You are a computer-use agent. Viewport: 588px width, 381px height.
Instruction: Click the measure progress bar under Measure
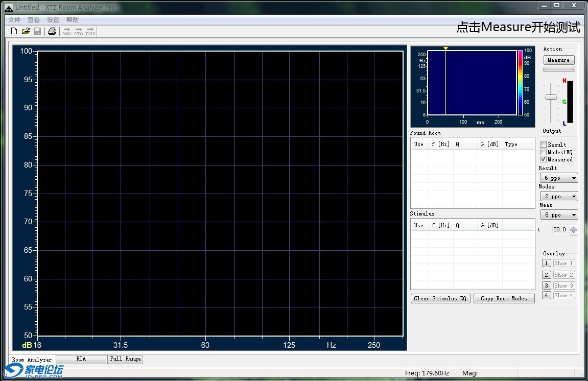(559, 69)
